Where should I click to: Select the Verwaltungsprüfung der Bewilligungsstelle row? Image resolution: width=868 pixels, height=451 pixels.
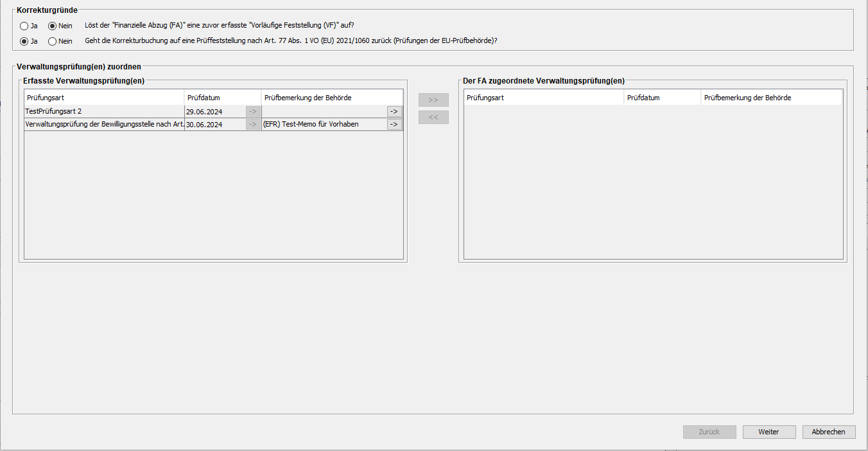[103, 125]
